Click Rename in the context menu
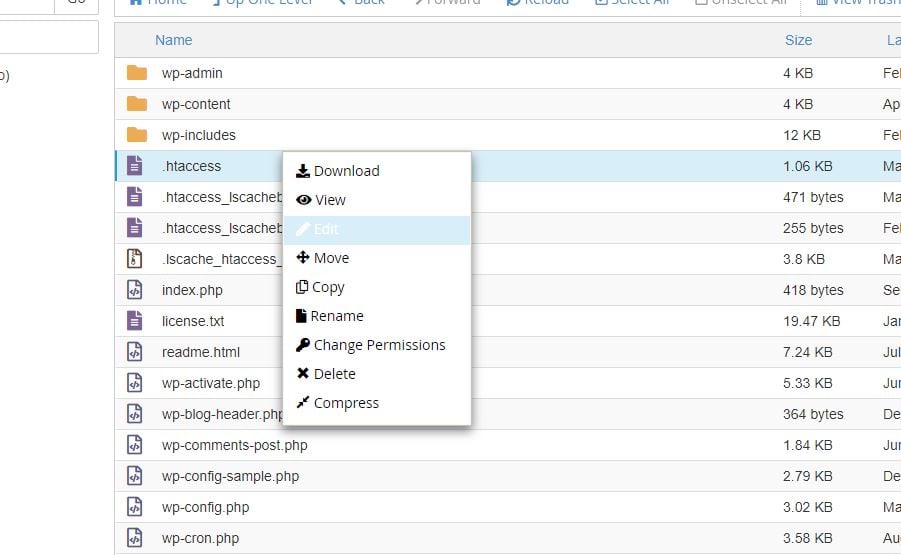 [337, 316]
